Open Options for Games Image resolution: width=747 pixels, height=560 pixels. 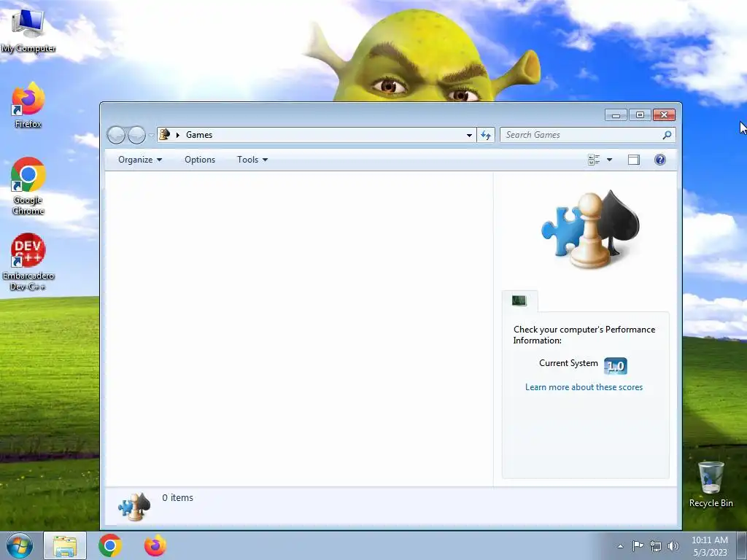pos(200,160)
